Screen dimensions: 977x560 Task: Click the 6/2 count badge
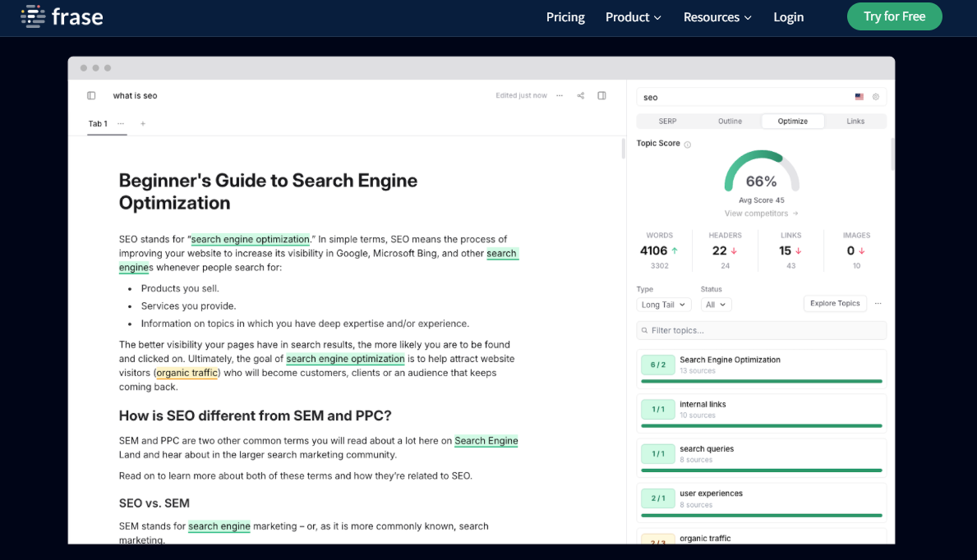pos(658,365)
